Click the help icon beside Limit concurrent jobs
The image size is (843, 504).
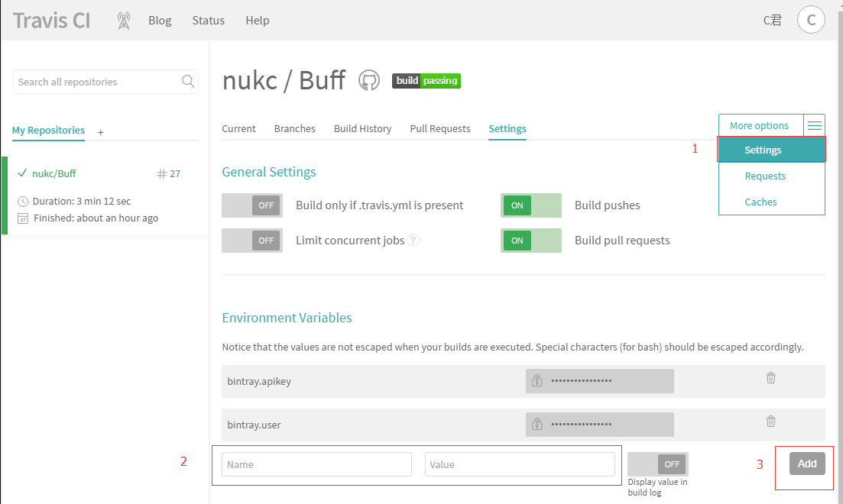[413, 241]
